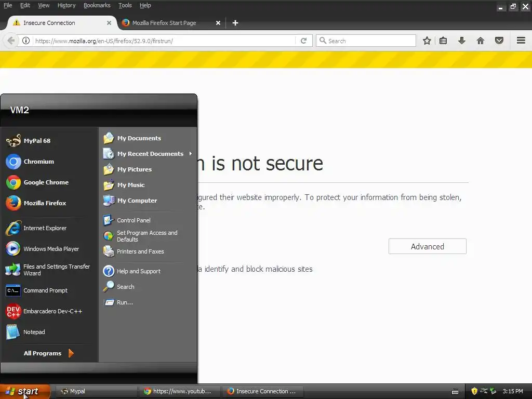Open Notepad from the Start menu

[49, 332]
